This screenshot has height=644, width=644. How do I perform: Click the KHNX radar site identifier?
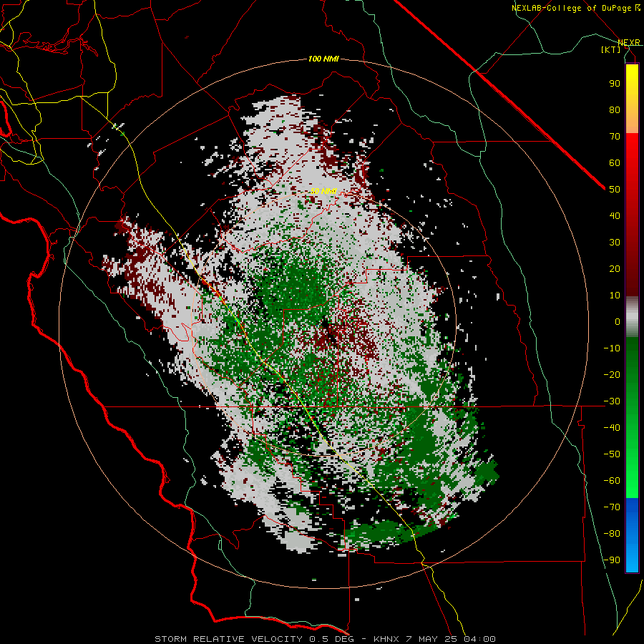[386, 639]
